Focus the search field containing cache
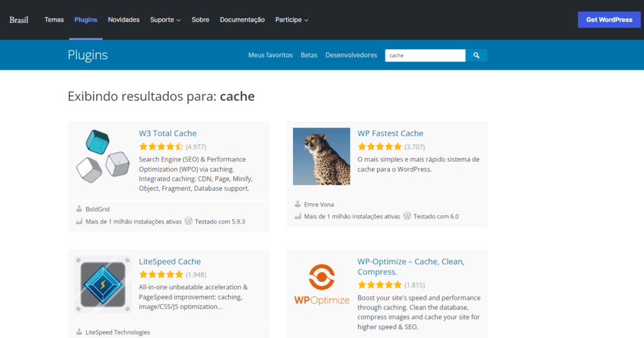Screen dimensions: 644x338 [x=425, y=55]
